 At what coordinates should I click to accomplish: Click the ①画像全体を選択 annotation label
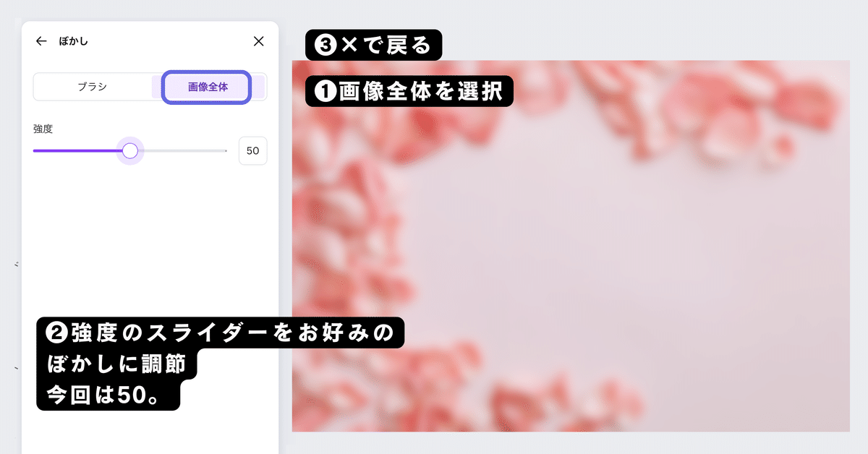[x=409, y=92]
